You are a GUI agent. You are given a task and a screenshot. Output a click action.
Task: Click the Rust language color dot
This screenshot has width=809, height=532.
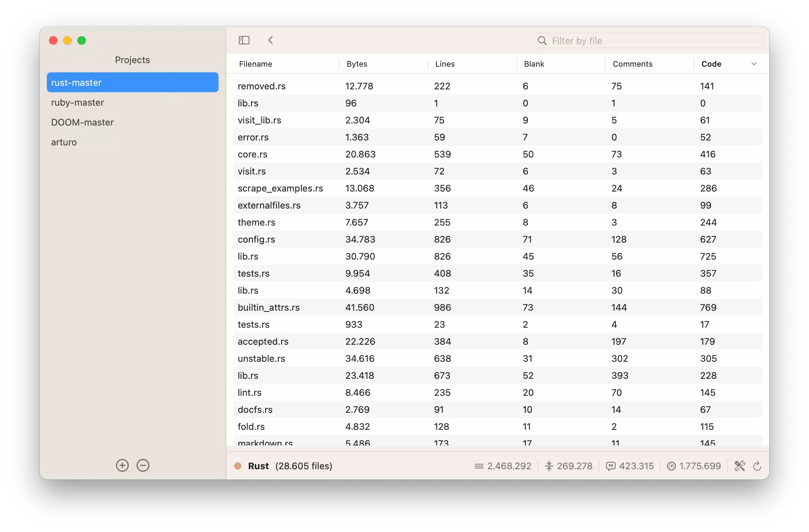point(238,466)
